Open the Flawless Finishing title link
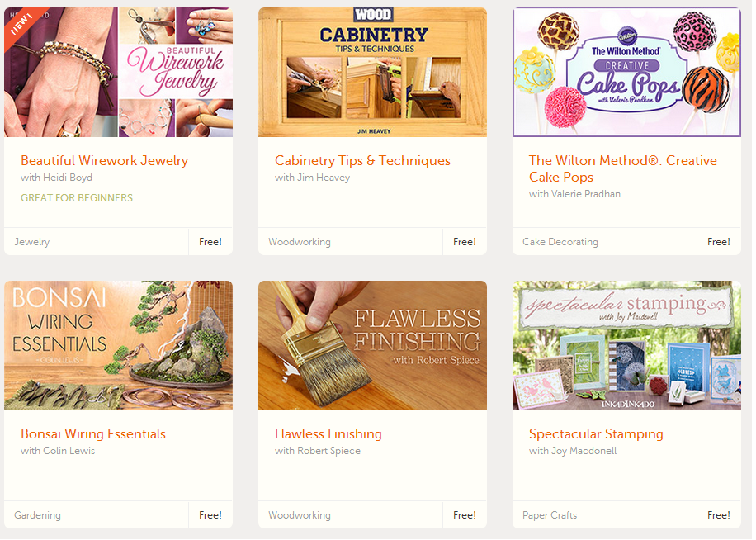Viewport: 756px width, 540px height. coord(328,434)
